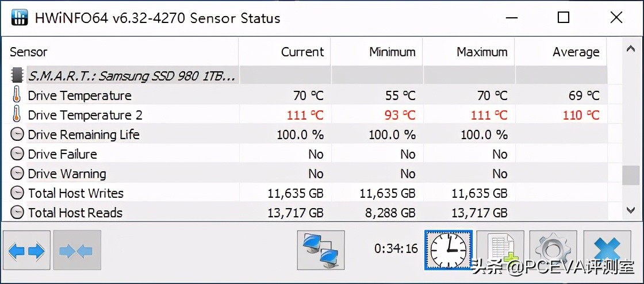Click the expand columns blue arrows button
The width and height of the screenshot is (644, 284).
pos(26,251)
